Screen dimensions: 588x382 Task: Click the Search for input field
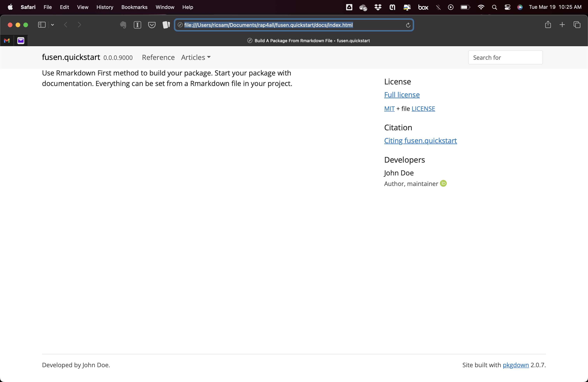coord(505,57)
